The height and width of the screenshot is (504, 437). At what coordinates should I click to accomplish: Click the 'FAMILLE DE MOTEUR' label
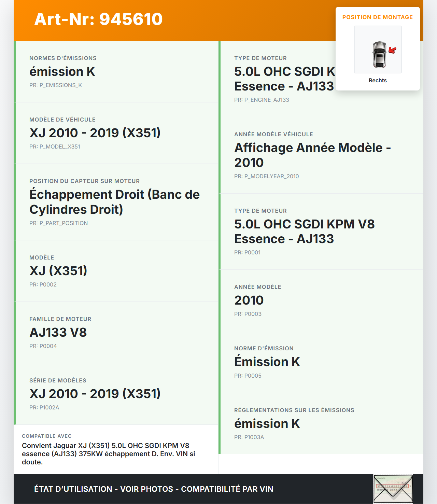coord(60,319)
